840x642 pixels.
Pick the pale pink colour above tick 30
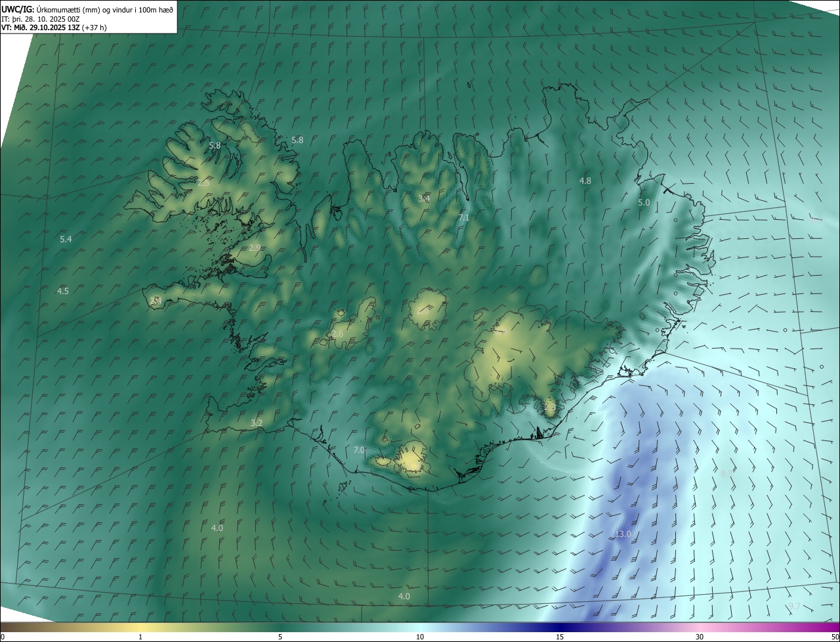click(x=700, y=627)
